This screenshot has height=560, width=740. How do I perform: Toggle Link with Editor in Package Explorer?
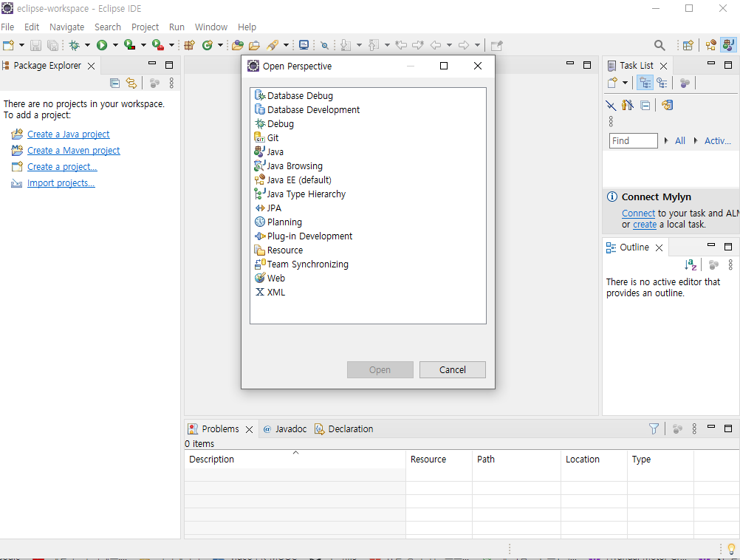point(131,83)
